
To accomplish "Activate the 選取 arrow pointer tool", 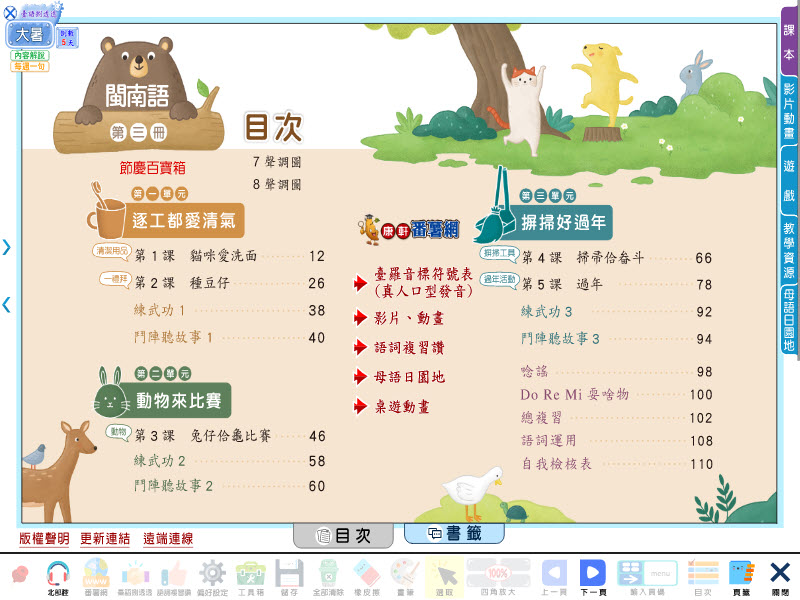I will click(444, 574).
